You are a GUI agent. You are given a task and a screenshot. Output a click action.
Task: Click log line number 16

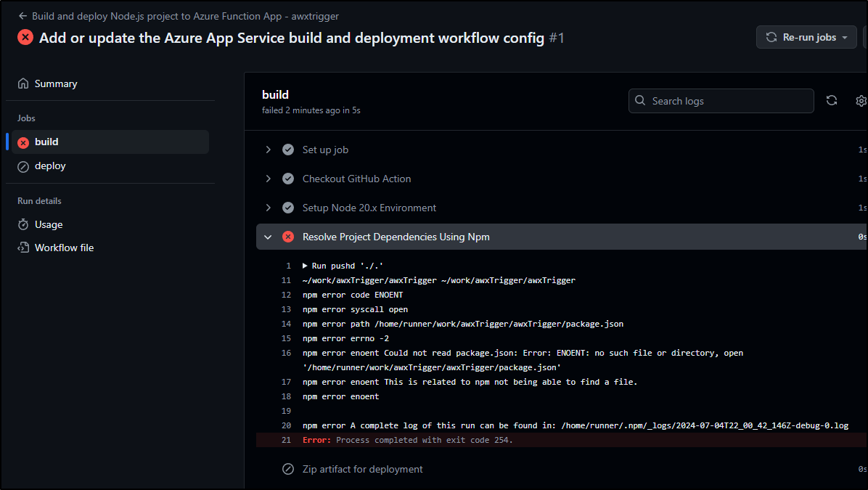[286, 353]
